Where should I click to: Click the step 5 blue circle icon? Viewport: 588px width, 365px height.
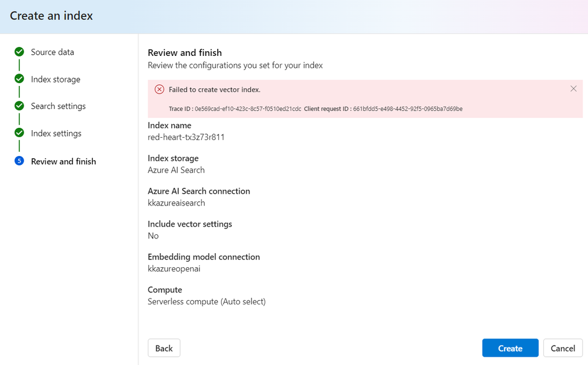pyautogui.click(x=19, y=161)
